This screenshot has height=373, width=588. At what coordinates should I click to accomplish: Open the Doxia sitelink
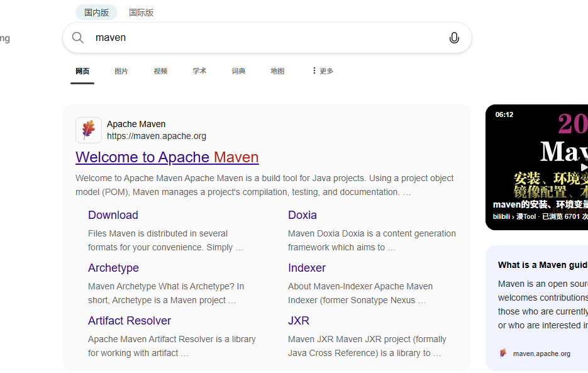click(x=302, y=215)
